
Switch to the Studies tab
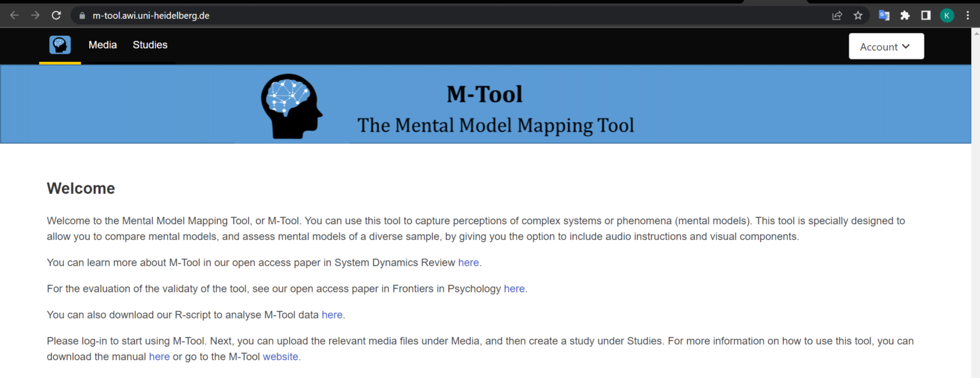150,45
